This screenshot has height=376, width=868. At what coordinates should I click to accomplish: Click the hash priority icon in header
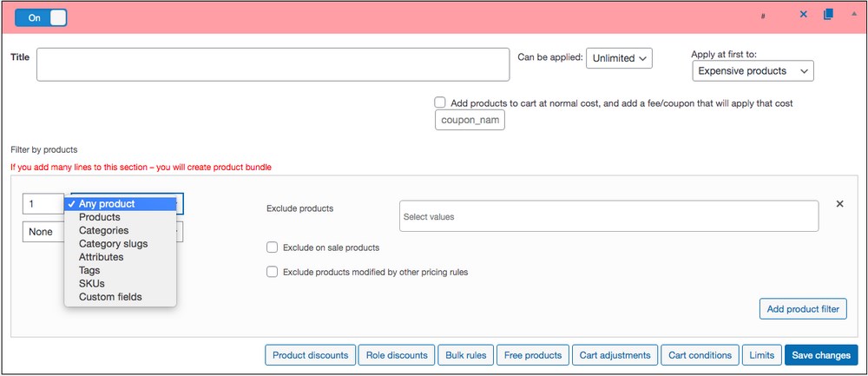pyautogui.click(x=763, y=16)
